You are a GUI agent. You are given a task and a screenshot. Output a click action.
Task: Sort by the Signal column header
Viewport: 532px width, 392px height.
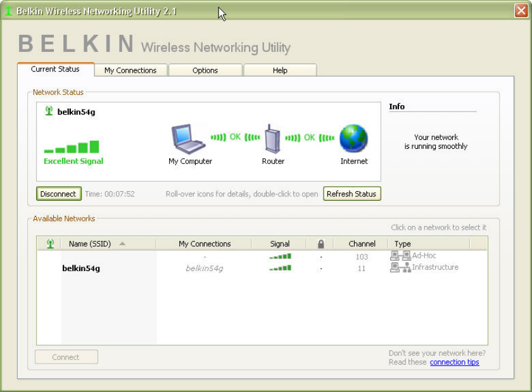pyautogui.click(x=279, y=244)
